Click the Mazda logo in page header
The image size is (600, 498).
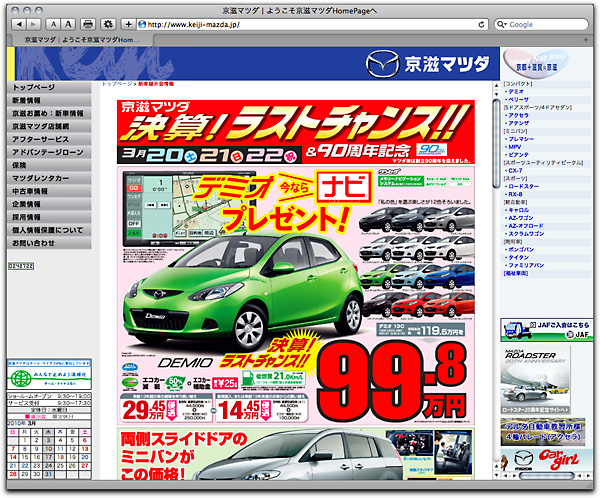[382, 64]
